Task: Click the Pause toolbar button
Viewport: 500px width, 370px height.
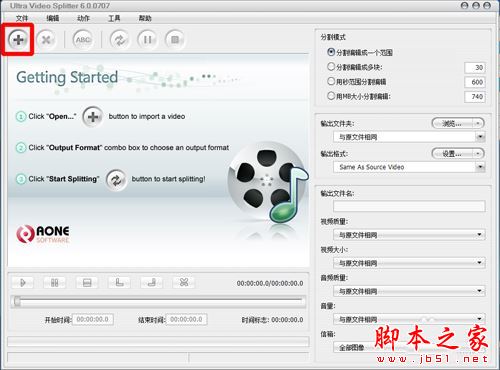Action: 147,40
